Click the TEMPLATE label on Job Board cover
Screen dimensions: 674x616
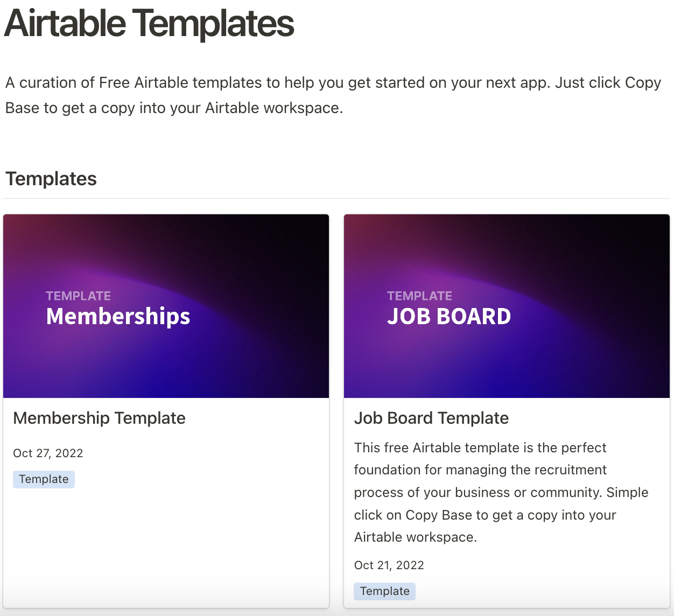[x=419, y=296]
